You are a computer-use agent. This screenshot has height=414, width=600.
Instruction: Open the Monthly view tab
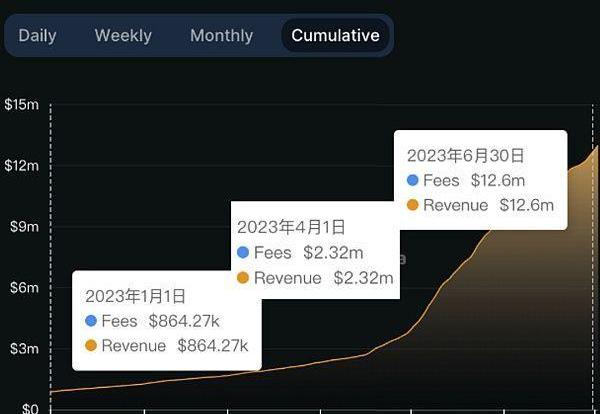(221, 36)
